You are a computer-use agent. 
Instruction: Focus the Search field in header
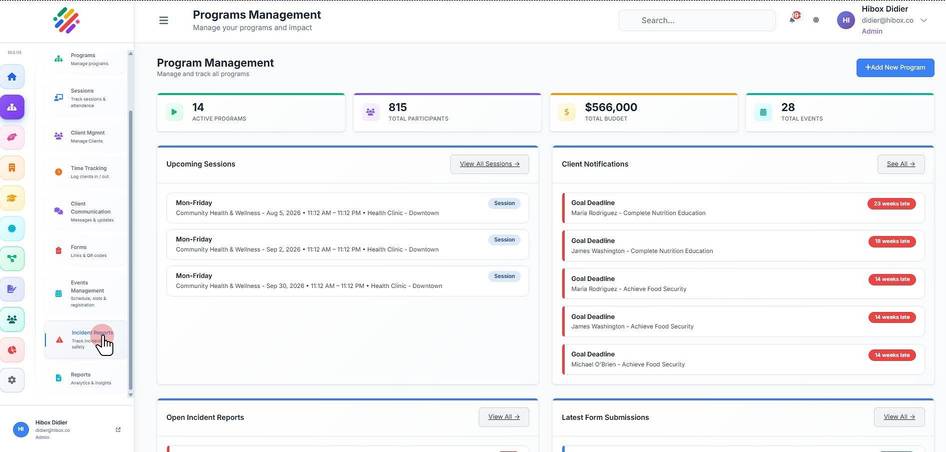(697, 21)
